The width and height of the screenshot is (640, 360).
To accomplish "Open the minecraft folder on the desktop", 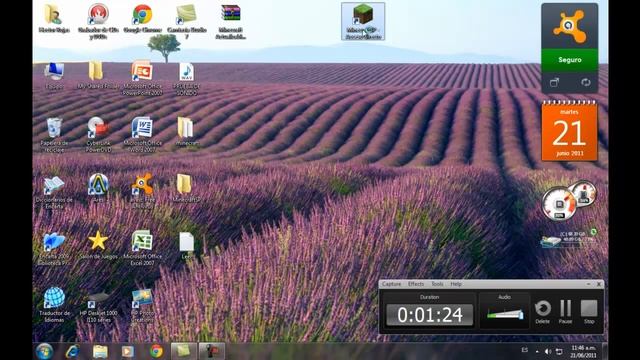I will coord(187,131).
